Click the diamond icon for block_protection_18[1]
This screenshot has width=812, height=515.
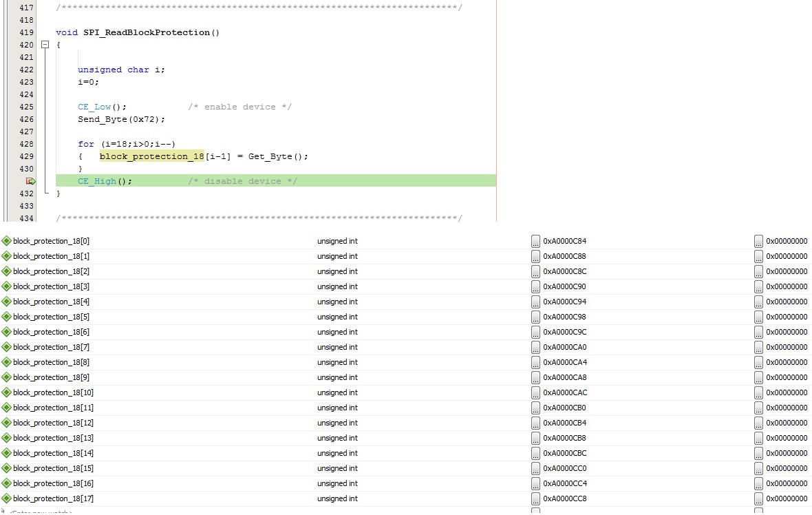(6, 256)
